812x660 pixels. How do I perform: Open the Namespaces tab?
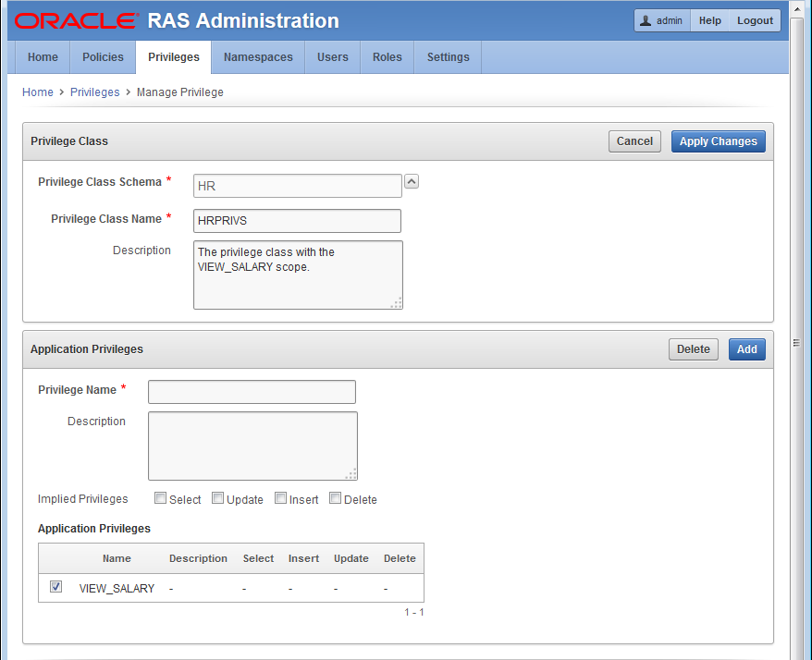[258, 57]
